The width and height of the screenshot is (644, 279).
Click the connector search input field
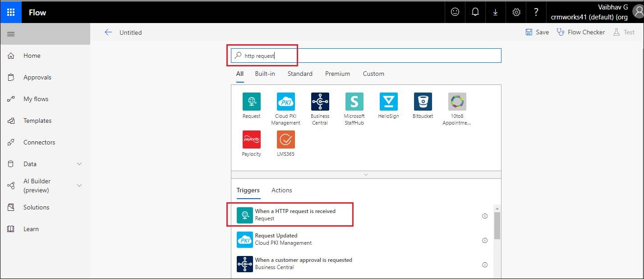coord(366,56)
